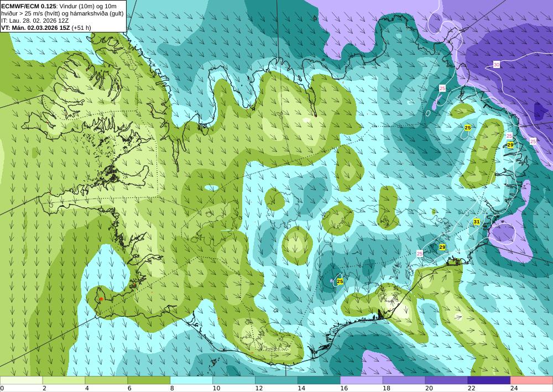Click the 'VT: Mán. 02.03.2026 15Z' valid time
The height and width of the screenshot is (392, 553).
(x=35, y=28)
